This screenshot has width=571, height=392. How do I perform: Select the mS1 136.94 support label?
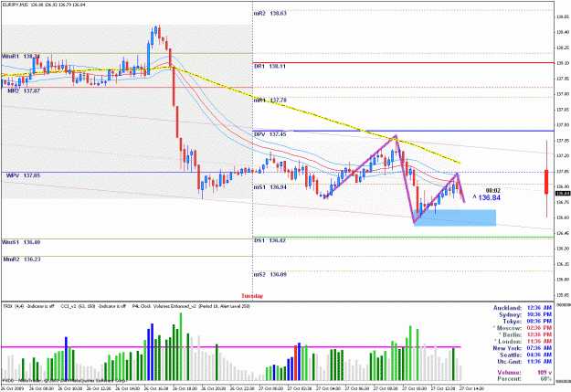pos(270,187)
